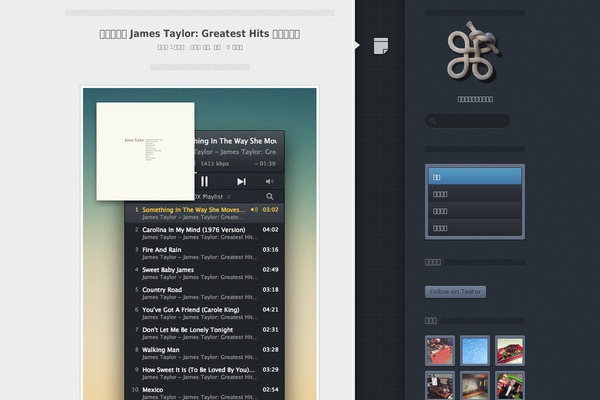Select track "How Sweet It Is (To Be Loved By You)..."
Image resolution: width=600 pixels, height=400 pixels.
(x=204, y=373)
